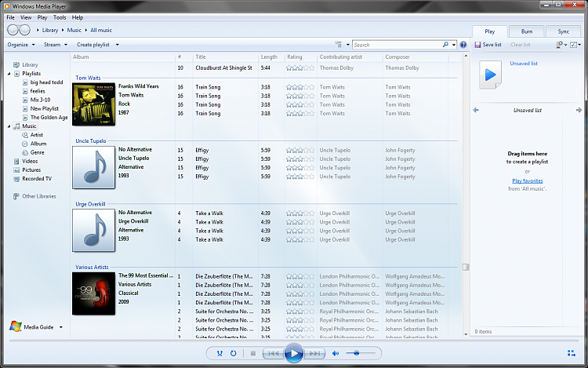Viewport: 588px width, 368px height.
Task: Click inside the Search box
Action: coord(397,45)
